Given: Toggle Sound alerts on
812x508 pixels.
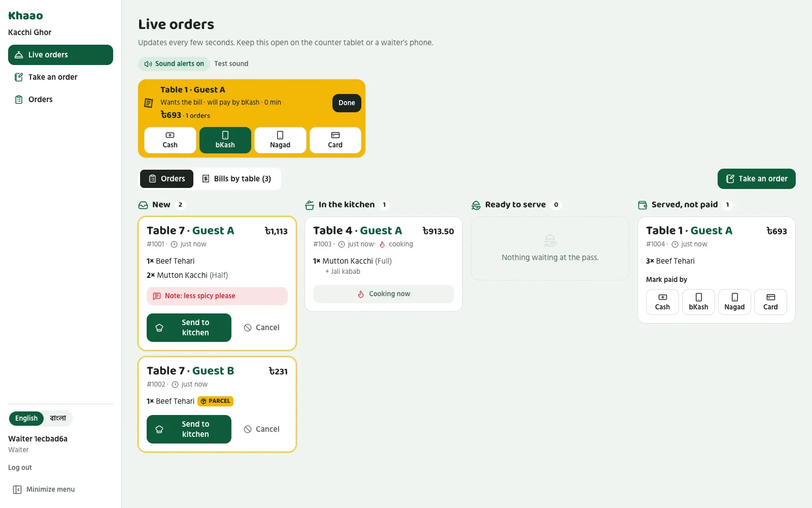Looking at the screenshot, I should pos(174,63).
